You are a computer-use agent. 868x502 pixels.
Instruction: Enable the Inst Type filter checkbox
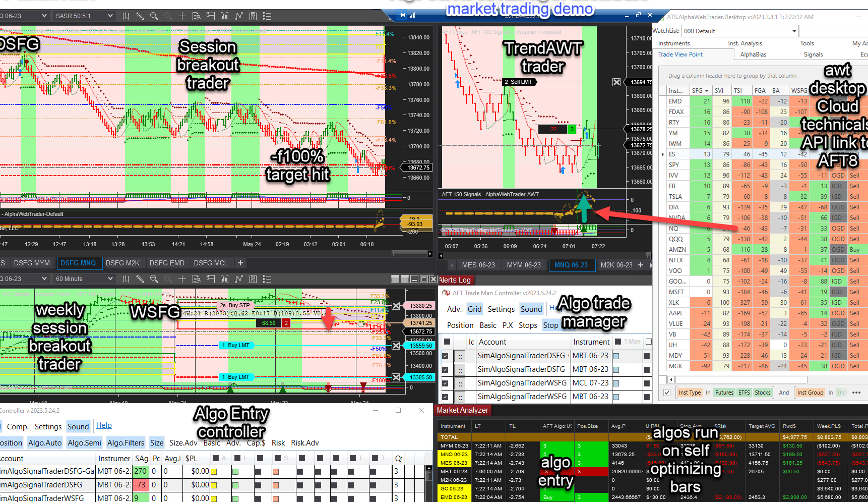[667, 393]
